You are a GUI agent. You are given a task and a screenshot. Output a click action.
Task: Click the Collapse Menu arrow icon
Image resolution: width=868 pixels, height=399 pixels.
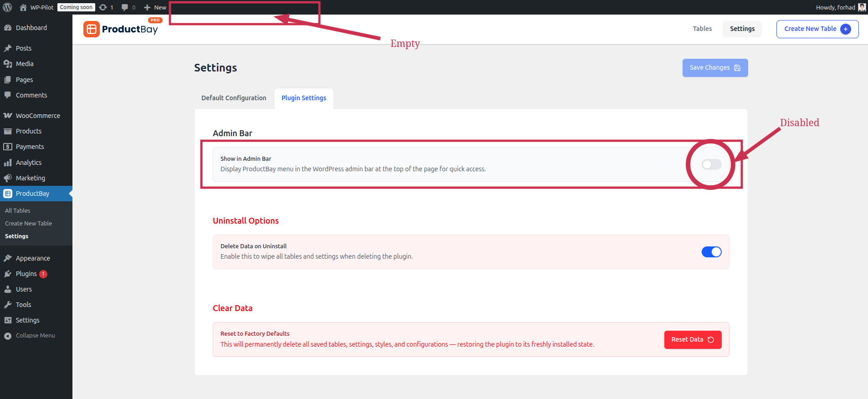coord(8,336)
